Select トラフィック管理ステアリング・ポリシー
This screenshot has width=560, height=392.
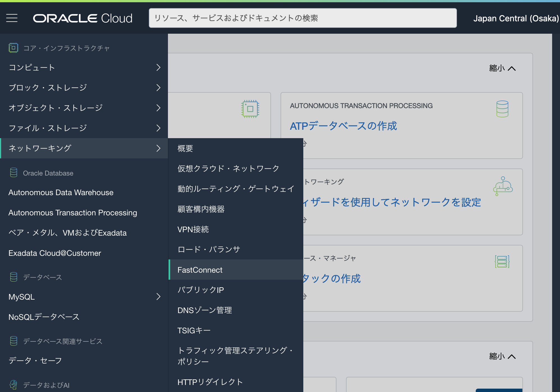pyautogui.click(x=236, y=356)
